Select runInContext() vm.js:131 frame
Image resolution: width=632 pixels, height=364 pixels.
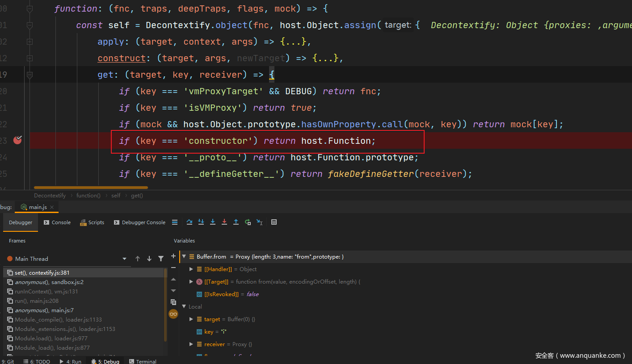(x=46, y=291)
